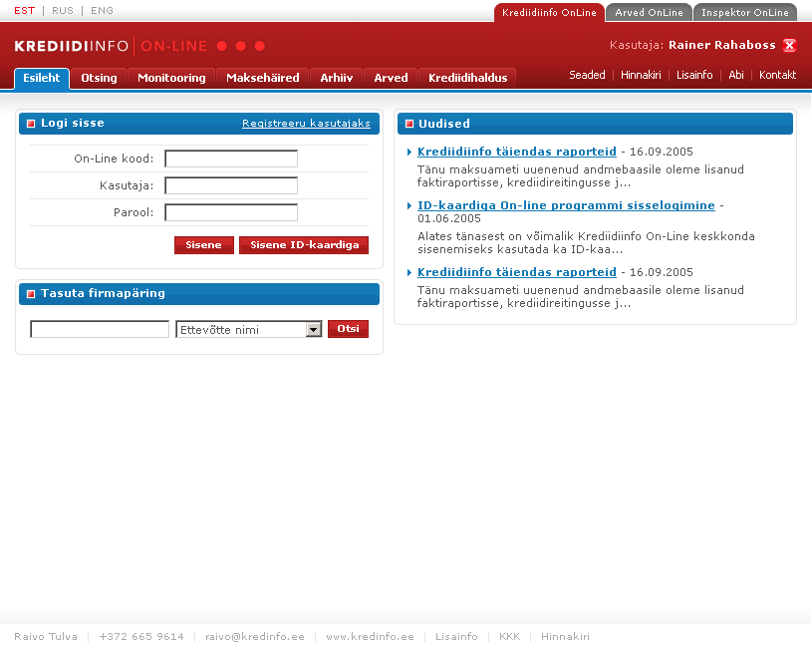Click the Logi sisse panel heading
The image size is (812, 648).
click(73, 124)
